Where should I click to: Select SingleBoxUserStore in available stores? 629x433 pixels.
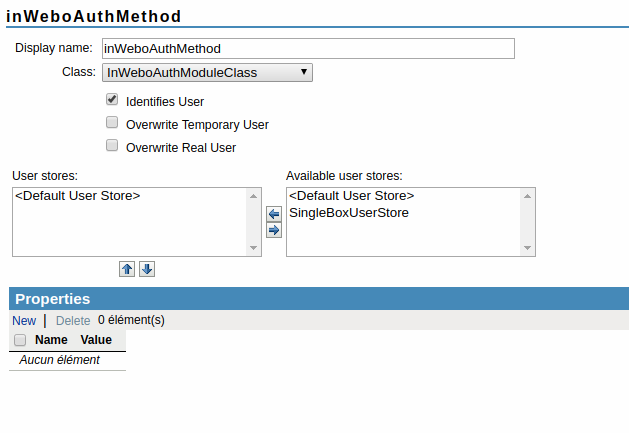tap(348, 213)
